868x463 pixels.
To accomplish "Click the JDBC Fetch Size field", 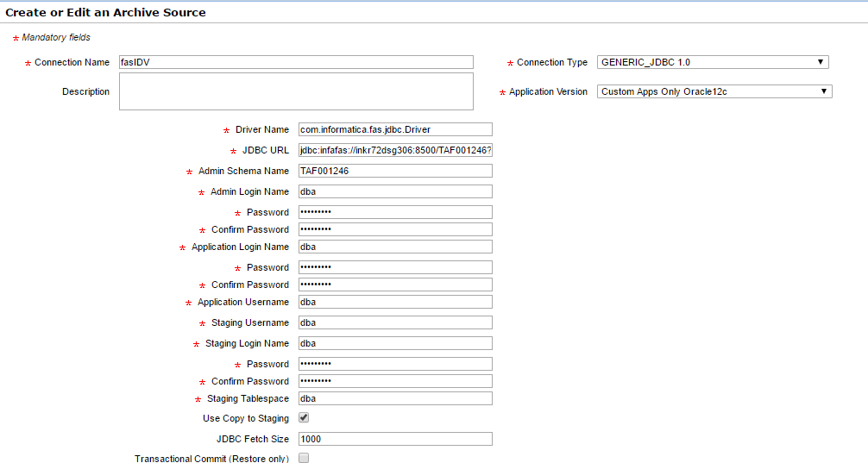I will pyautogui.click(x=394, y=439).
